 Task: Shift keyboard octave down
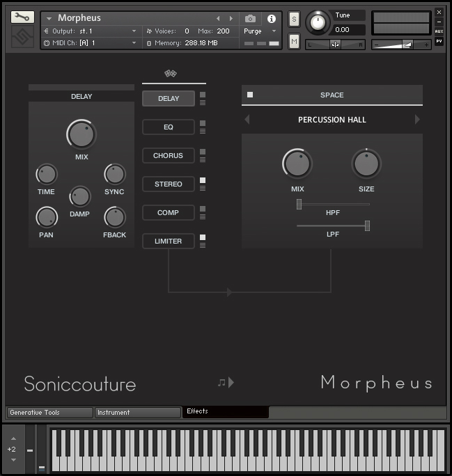[x=13, y=460]
